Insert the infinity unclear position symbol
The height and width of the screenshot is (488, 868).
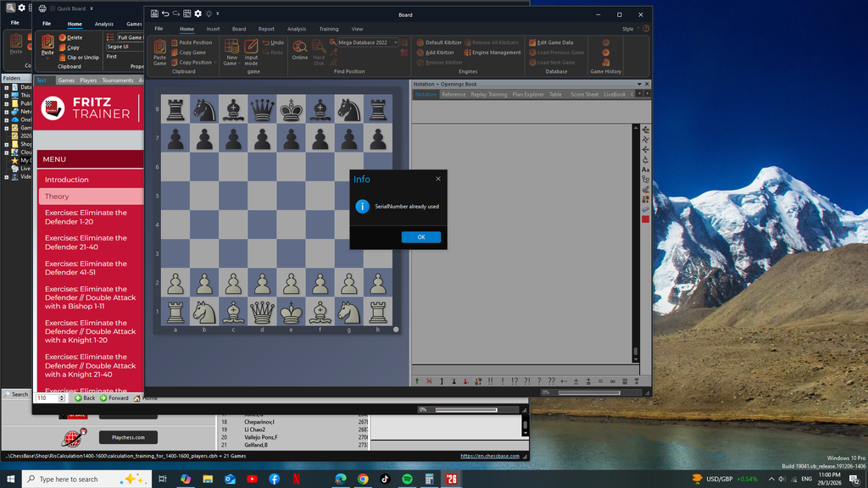click(x=613, y=381)
